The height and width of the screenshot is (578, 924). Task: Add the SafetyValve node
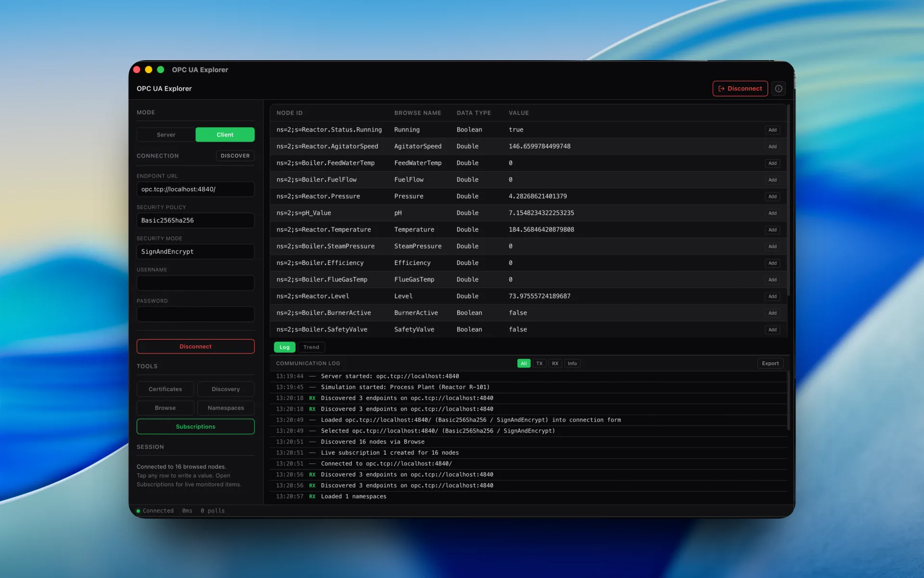tap(772, 329)
